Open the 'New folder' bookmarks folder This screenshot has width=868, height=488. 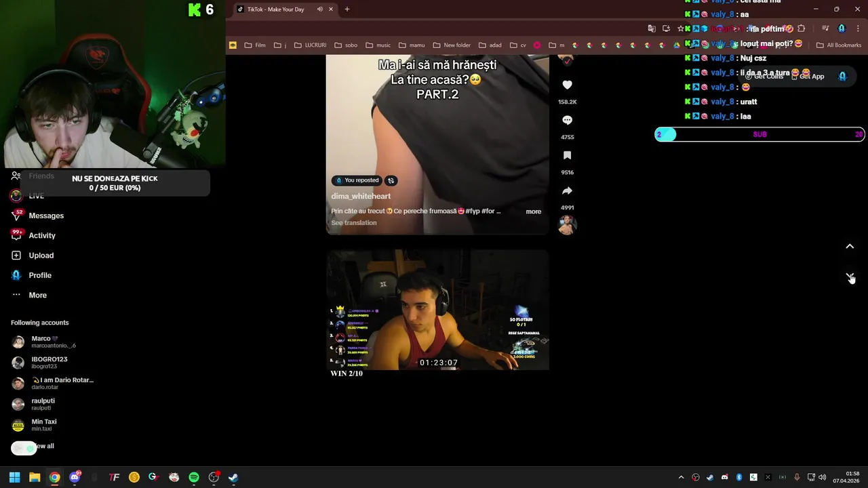[452, 45]
